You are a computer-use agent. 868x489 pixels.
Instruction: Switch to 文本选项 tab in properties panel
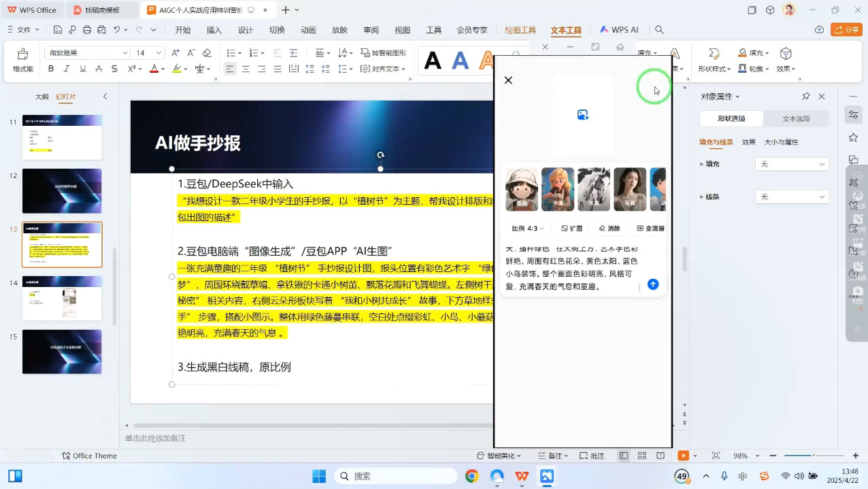[x=796, y=118]
